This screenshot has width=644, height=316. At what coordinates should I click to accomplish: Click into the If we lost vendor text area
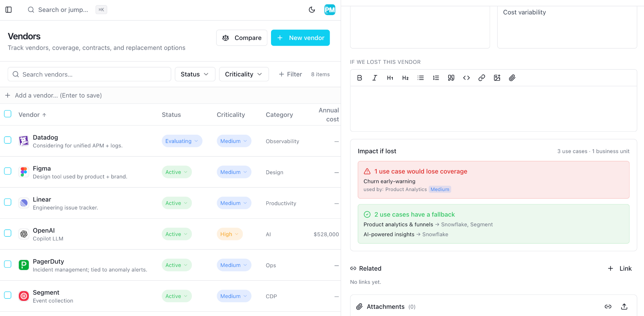point(493,109)
